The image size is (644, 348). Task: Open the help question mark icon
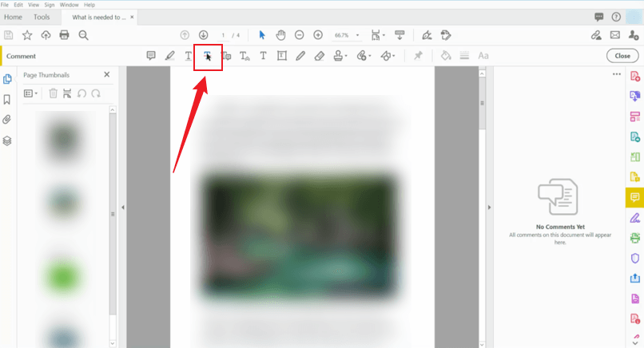tap(616, 17)
